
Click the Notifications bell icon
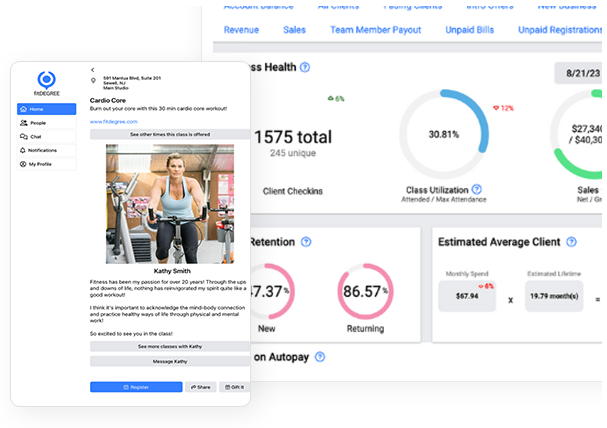[x=22, y=150]
